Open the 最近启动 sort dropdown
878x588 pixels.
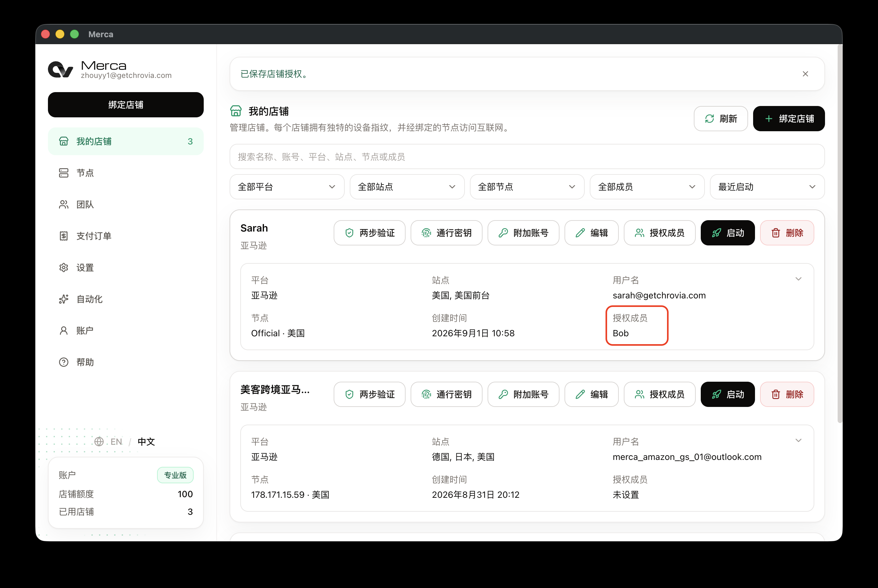[x=767, y=187]
